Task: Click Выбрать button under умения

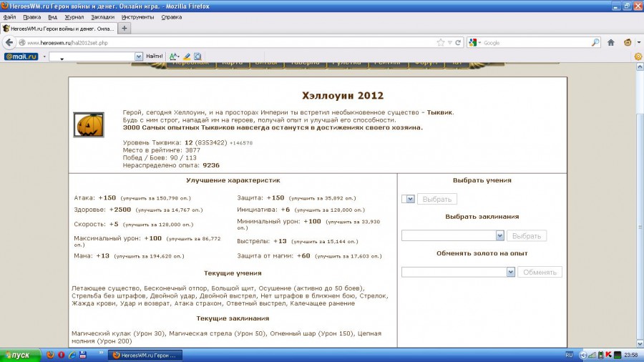Action: [x=437, y=199]
